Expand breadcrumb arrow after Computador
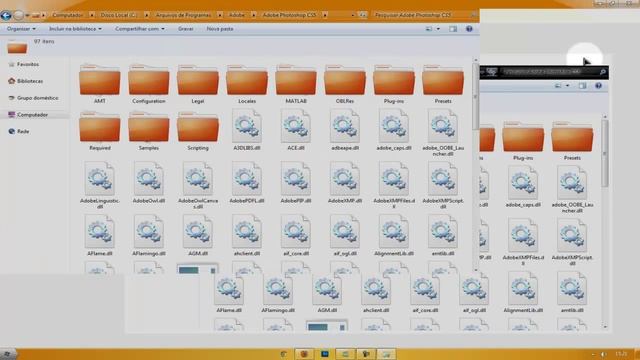640x360 pixels. 91,15
